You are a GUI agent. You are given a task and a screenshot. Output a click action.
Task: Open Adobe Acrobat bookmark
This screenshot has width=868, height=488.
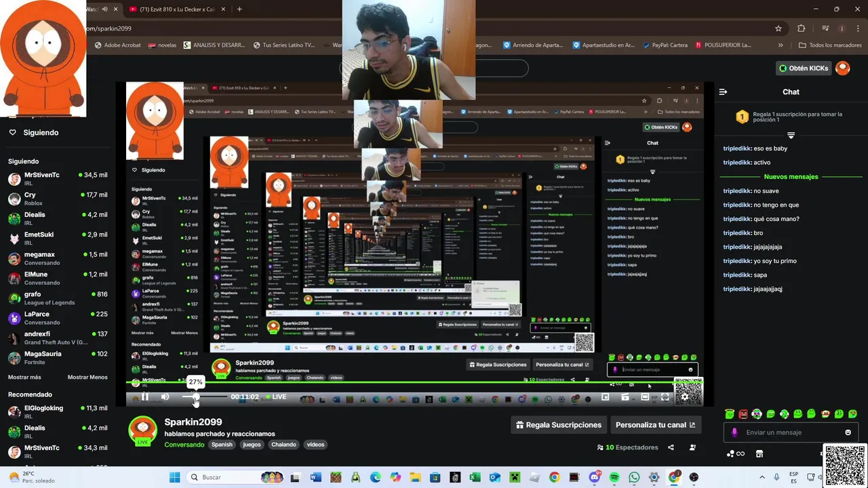pos(117,45)
